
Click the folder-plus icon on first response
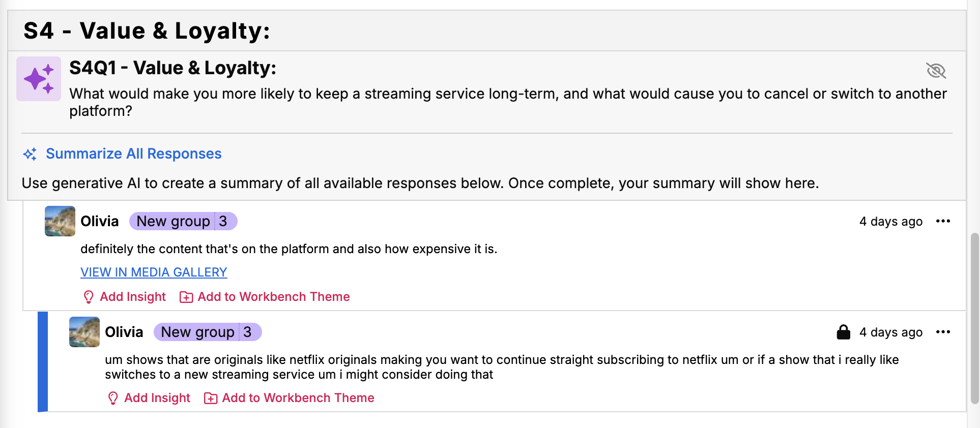coord(186,297)
